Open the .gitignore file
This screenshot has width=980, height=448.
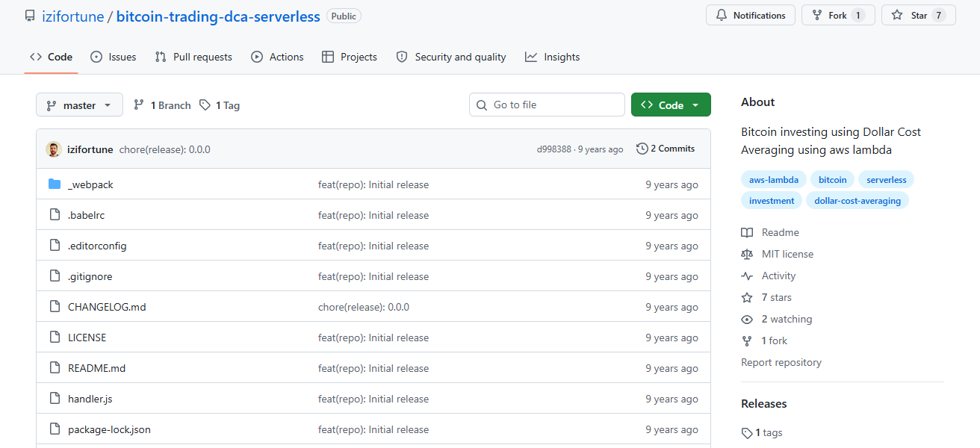pos(90,276)
